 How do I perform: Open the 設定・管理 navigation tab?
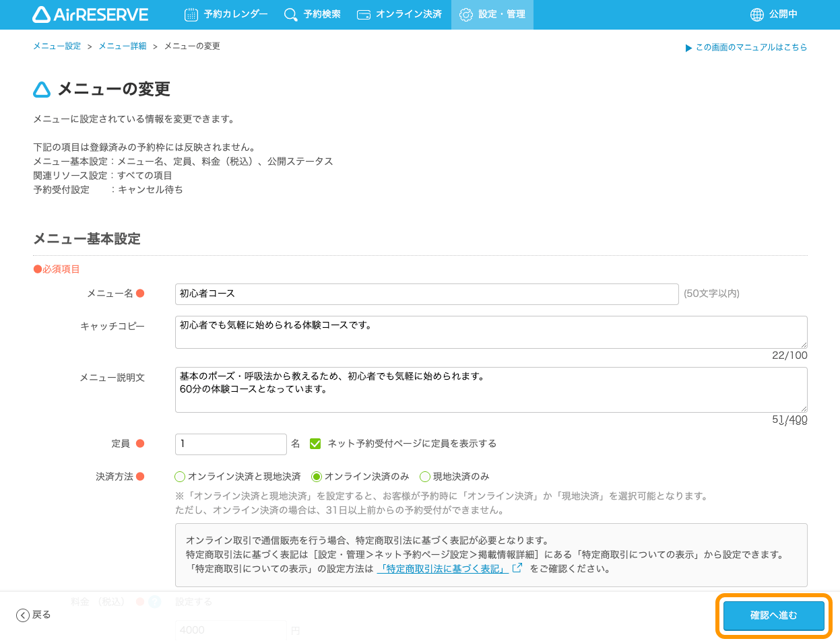click(x=492, y=14)
